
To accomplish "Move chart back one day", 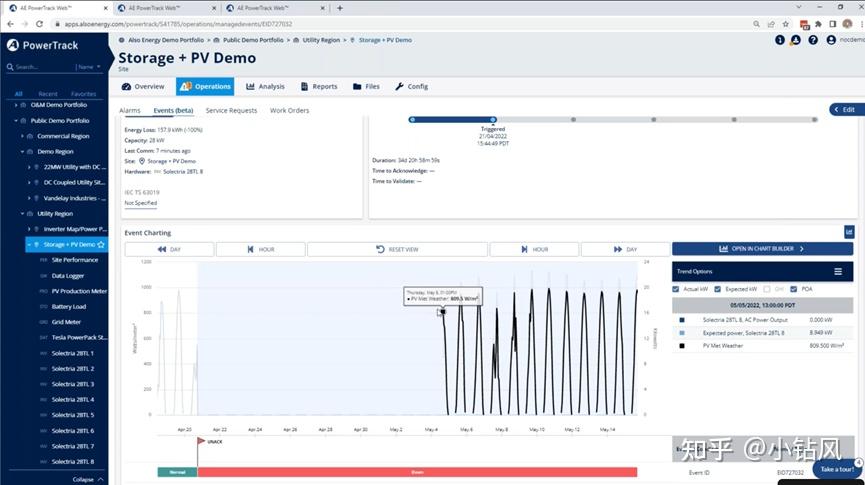I will point(169,249).
